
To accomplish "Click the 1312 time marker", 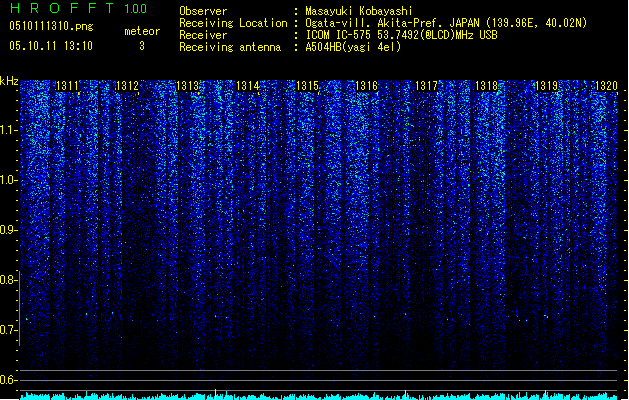I will (x=127, y=86).
